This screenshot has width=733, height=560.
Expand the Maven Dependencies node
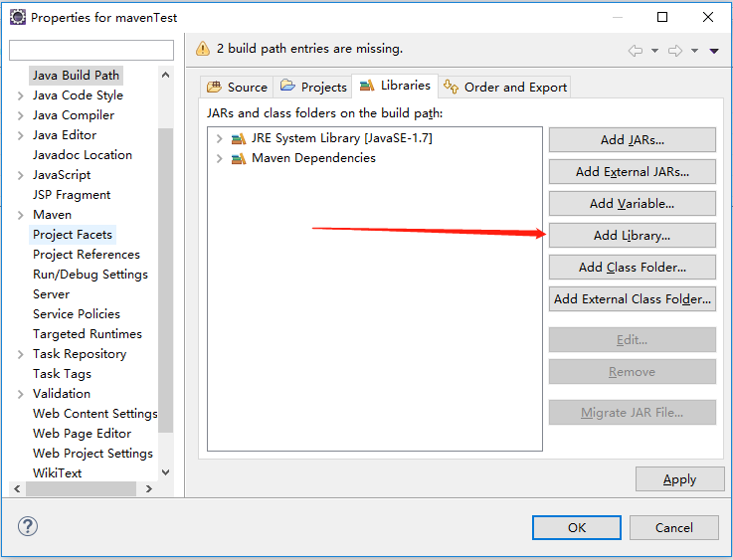(219, 159)
